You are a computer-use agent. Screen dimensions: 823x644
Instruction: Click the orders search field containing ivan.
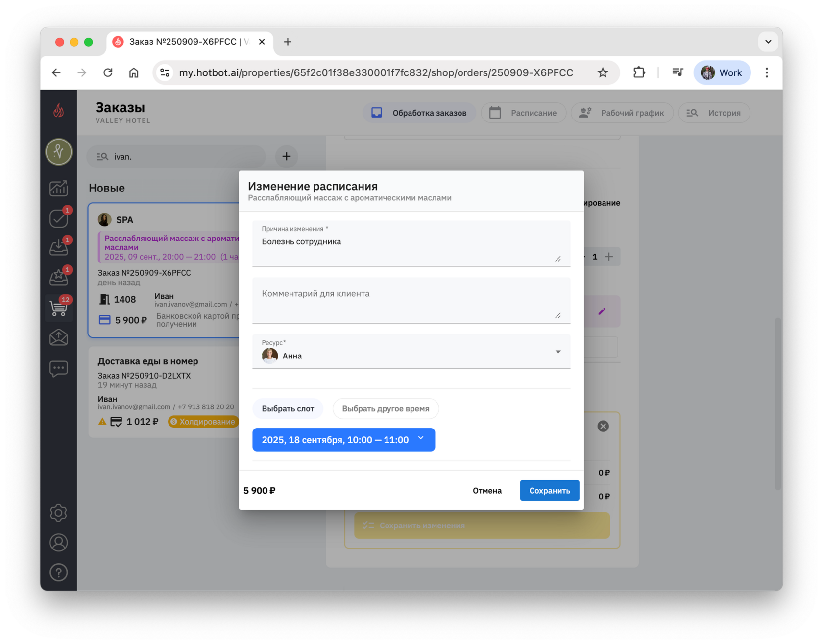tap(176, 157)
